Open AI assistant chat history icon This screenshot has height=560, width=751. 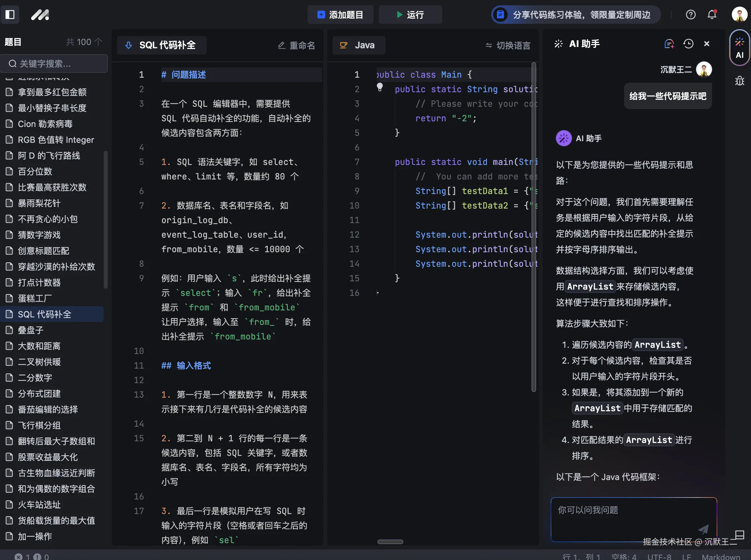(688, 44)
